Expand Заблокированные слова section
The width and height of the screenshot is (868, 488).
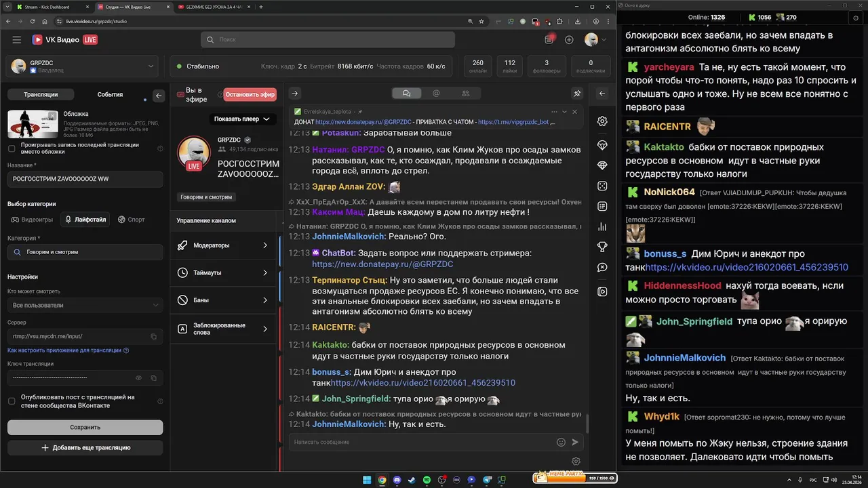224,329
